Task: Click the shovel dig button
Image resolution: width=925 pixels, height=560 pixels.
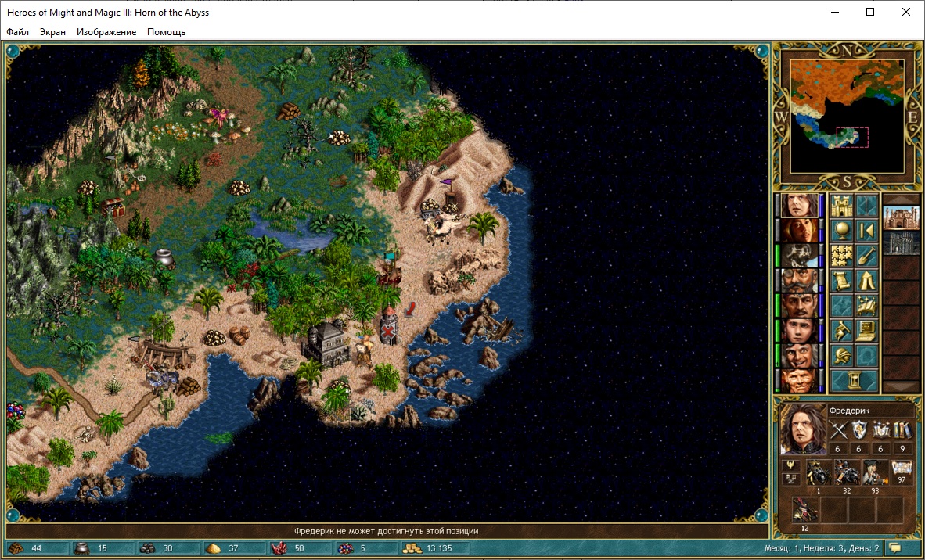Action: (866, 255)
